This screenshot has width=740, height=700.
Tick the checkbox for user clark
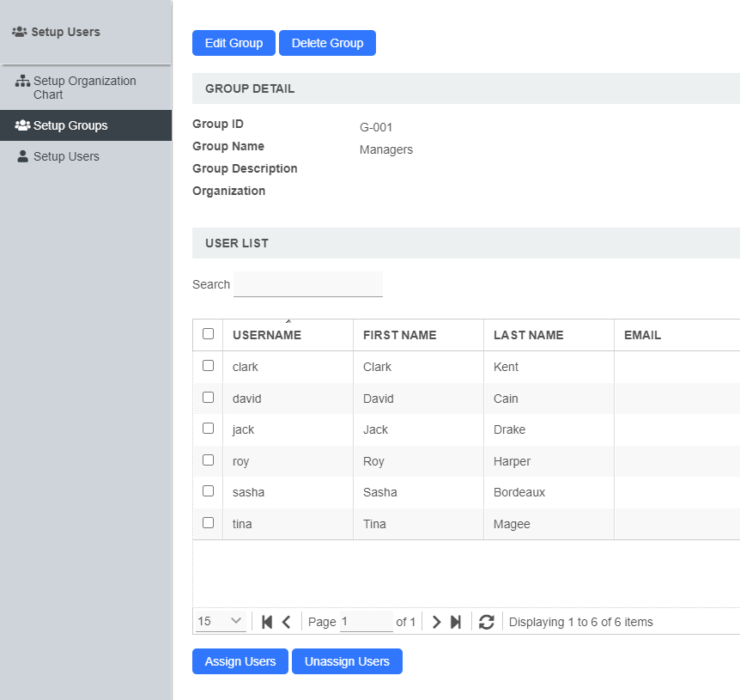(x=208, y=366)
